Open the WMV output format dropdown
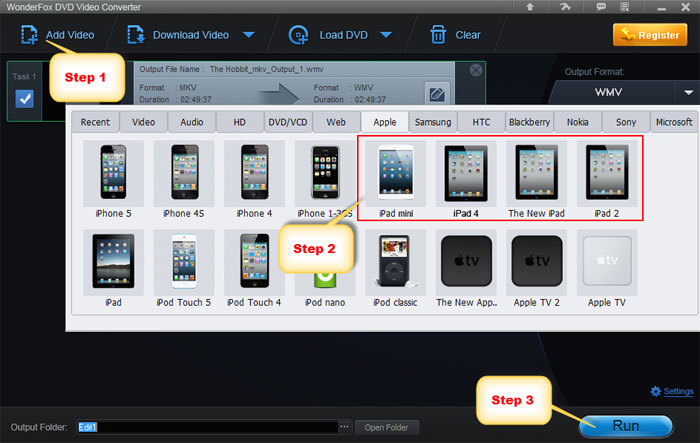The width and height of the screenshot is (700, 443). (x=688, y=92)
